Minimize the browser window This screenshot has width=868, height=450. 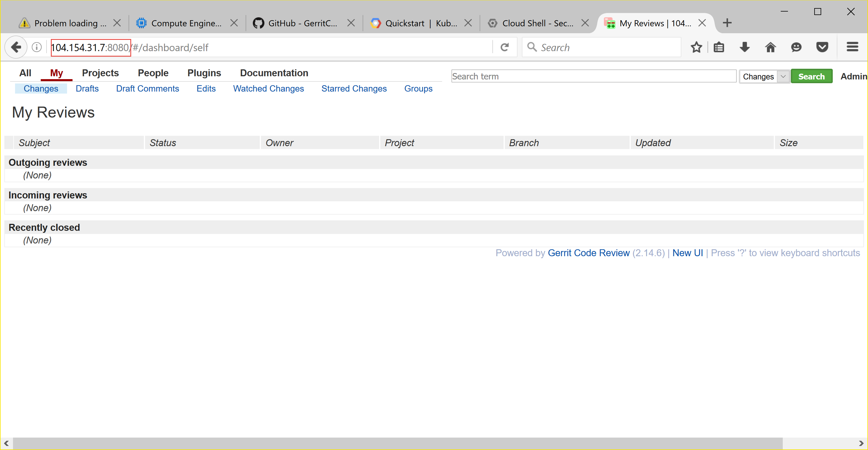[784, 12]
